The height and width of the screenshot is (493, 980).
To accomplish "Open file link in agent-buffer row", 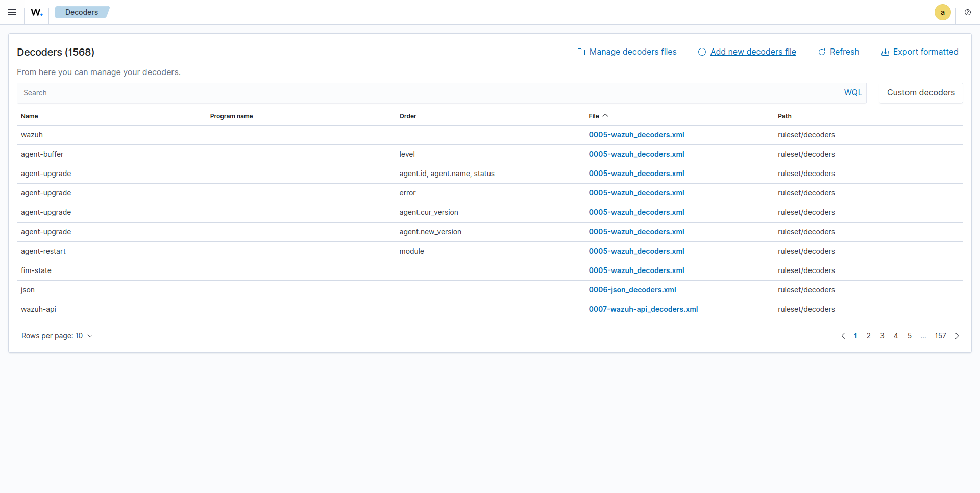I will 636,154.
